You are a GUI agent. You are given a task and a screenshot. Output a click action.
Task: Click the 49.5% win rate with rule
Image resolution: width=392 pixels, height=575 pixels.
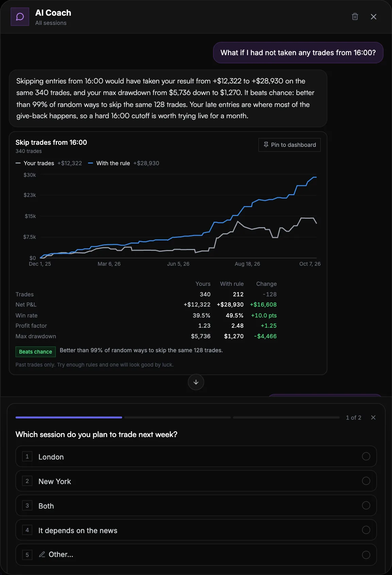235,315
